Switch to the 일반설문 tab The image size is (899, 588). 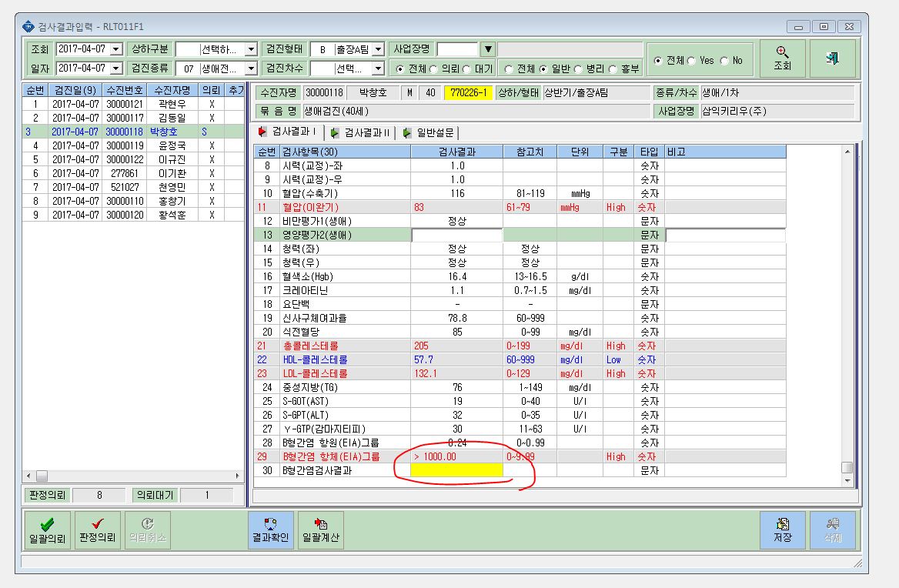coord(429,133)
